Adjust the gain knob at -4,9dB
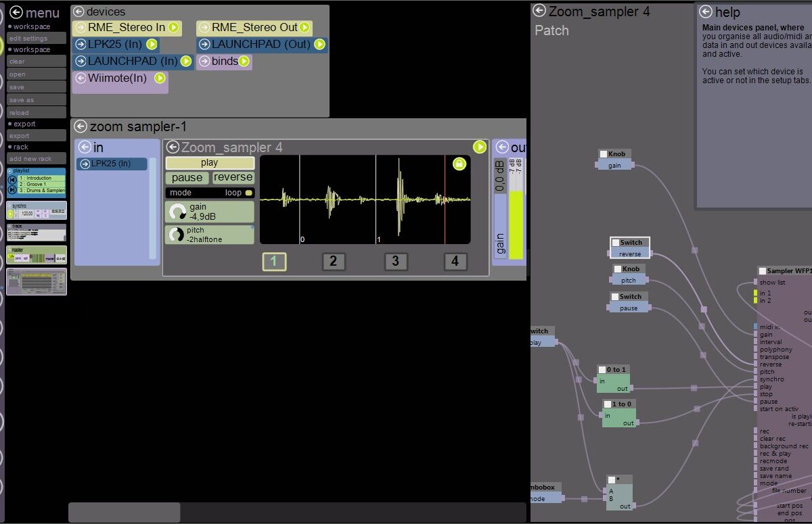812x524 pixels. tap(177, 212)
